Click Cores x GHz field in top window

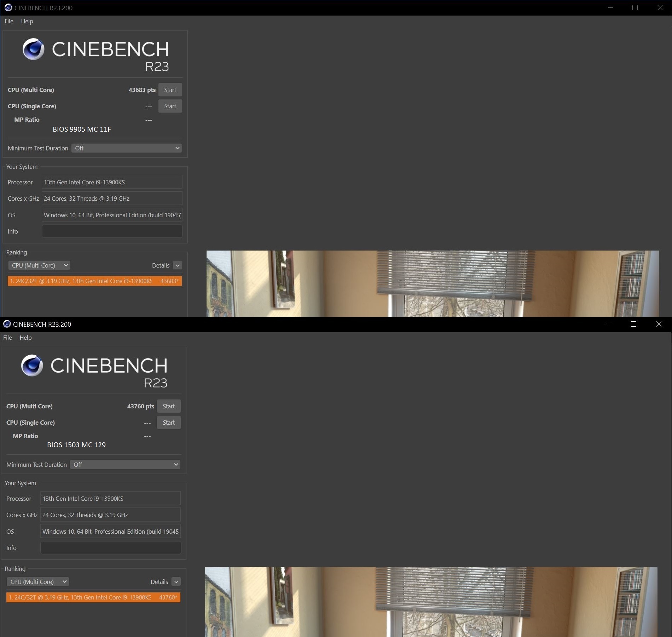(x=112, y=198)
